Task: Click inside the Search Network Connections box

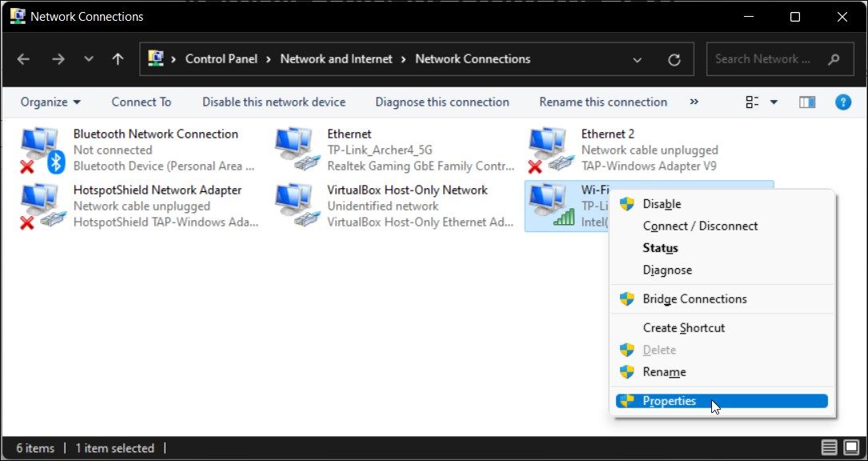Action: [x=768, y=58]
